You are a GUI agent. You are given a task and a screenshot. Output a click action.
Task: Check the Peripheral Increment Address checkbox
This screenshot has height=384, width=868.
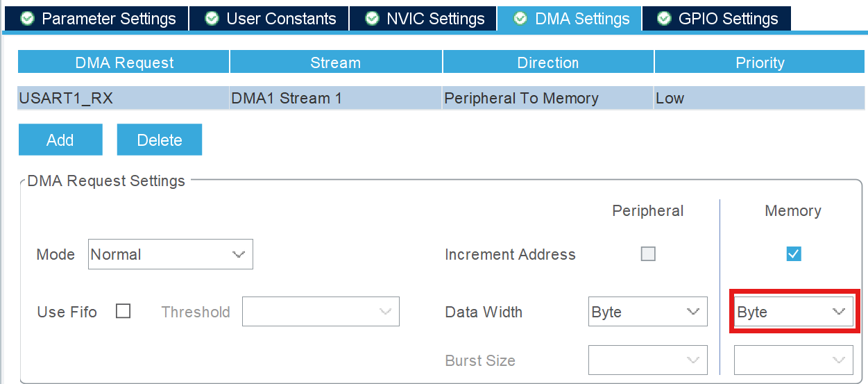[x=648, y=254]
